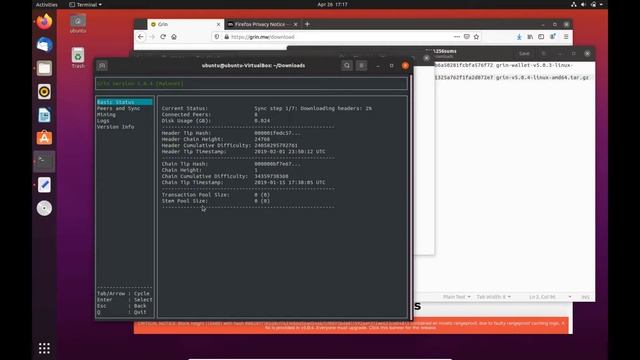Switch to the Firefox Privacy Notice tab

tap(262, 24)
